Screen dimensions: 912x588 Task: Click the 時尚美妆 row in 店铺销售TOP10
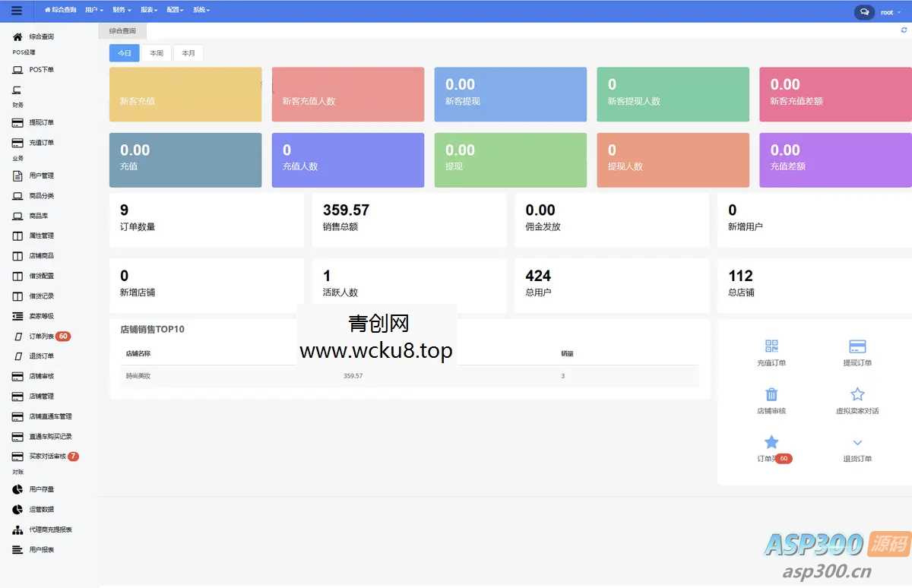coord(137,375)
